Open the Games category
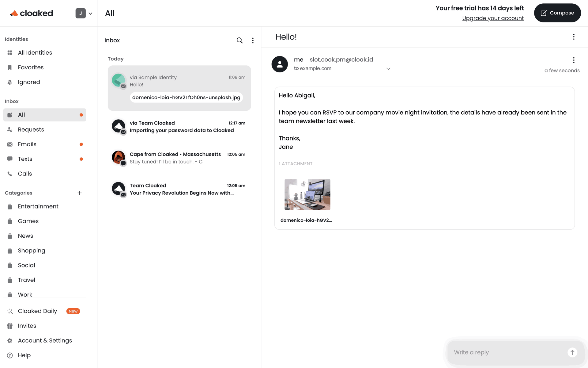Viewport: 588px width, 368px height. coord(45,221)
